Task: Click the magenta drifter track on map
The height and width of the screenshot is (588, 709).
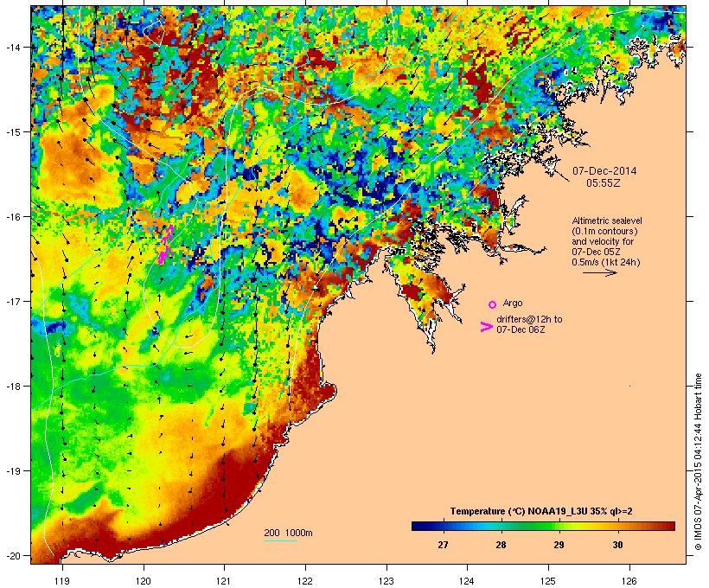Action: (165, 246)
